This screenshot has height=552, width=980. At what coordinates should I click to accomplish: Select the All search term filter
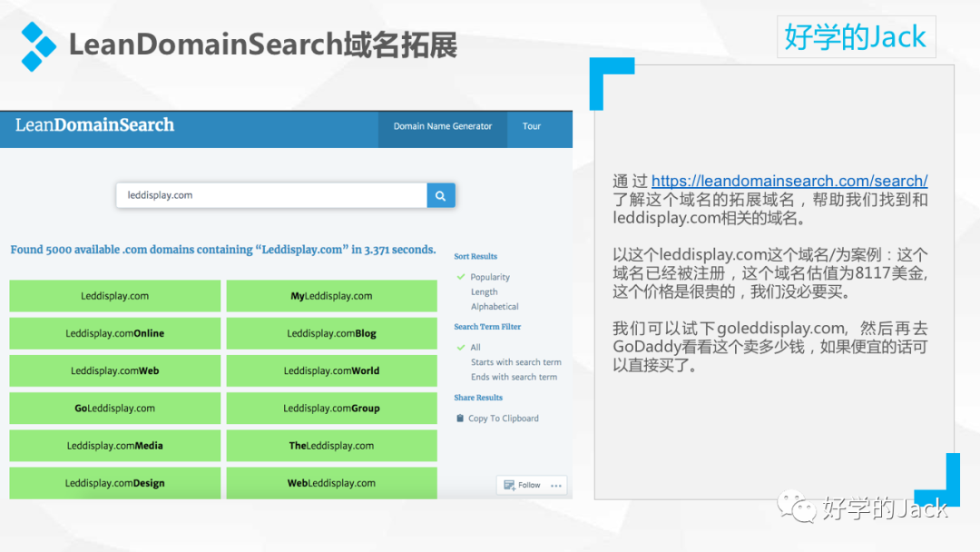click(x=475, y=348)
